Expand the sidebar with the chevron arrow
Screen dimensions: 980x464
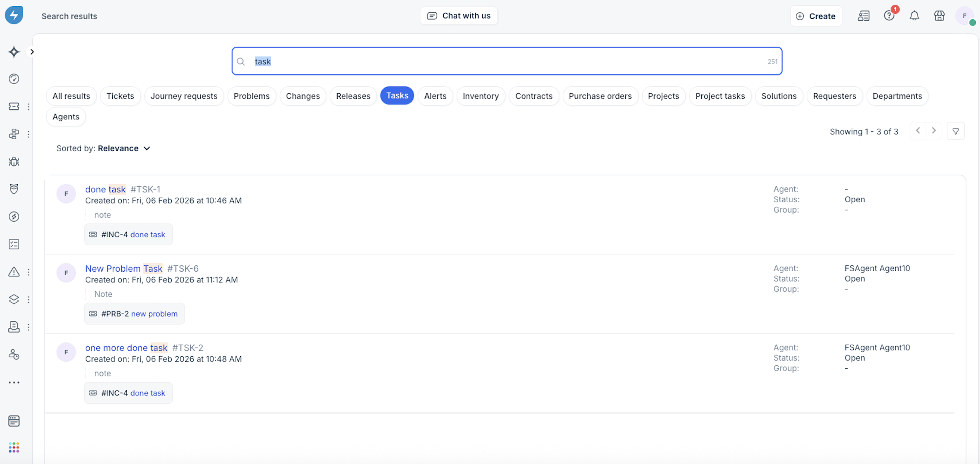(x=32, y=52)
